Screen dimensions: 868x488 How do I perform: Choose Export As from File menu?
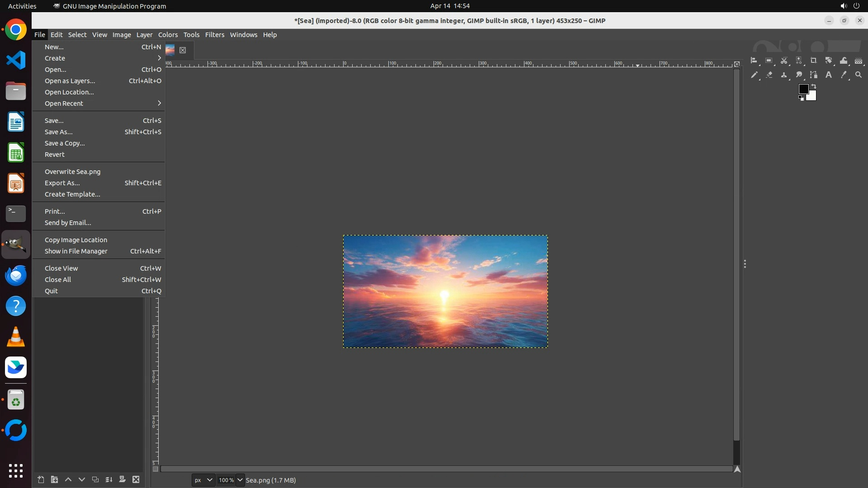(x=62, y=183)
